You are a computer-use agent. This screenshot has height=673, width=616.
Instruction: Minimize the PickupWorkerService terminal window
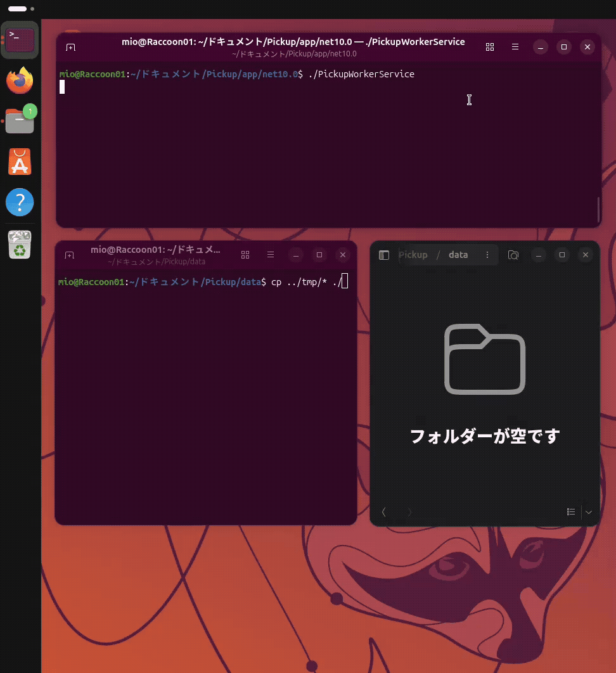click(x=541, y=48)
